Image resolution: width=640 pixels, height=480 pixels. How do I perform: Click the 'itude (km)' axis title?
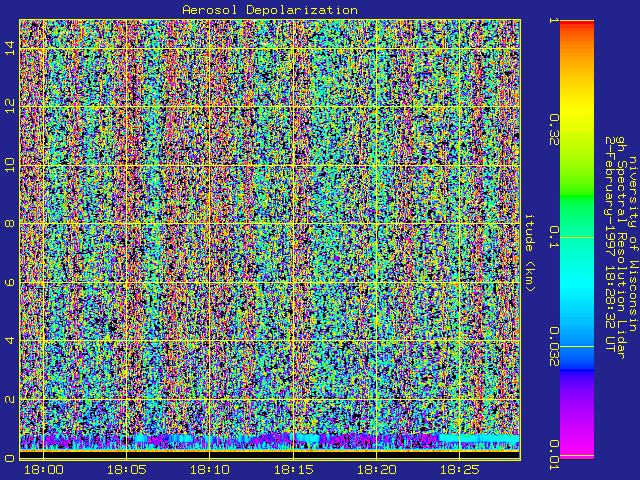click(529, 253)
